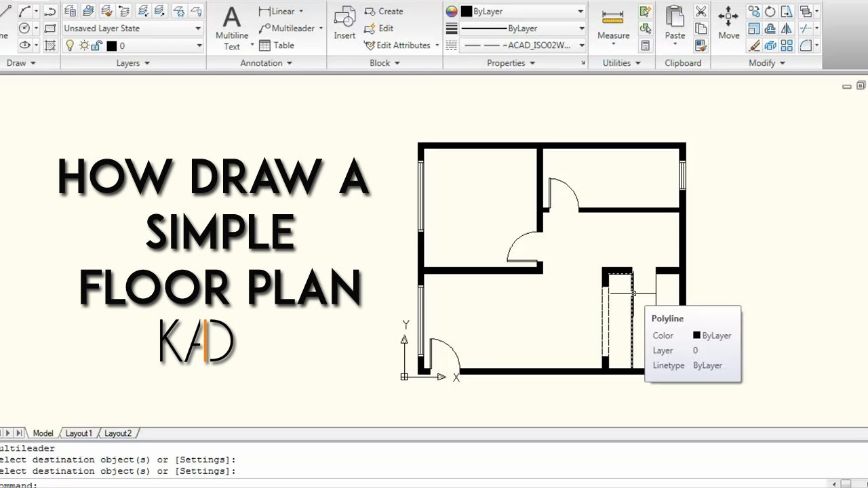The image size is (868, 488).
Task: Click the Edit block button
Action: [378, 28]
